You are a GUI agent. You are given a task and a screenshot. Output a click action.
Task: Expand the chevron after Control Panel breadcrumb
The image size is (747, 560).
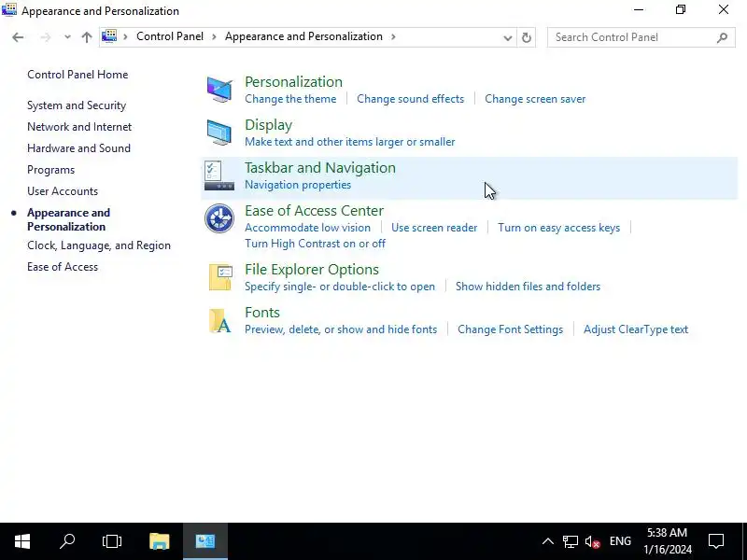coord(214,36)
